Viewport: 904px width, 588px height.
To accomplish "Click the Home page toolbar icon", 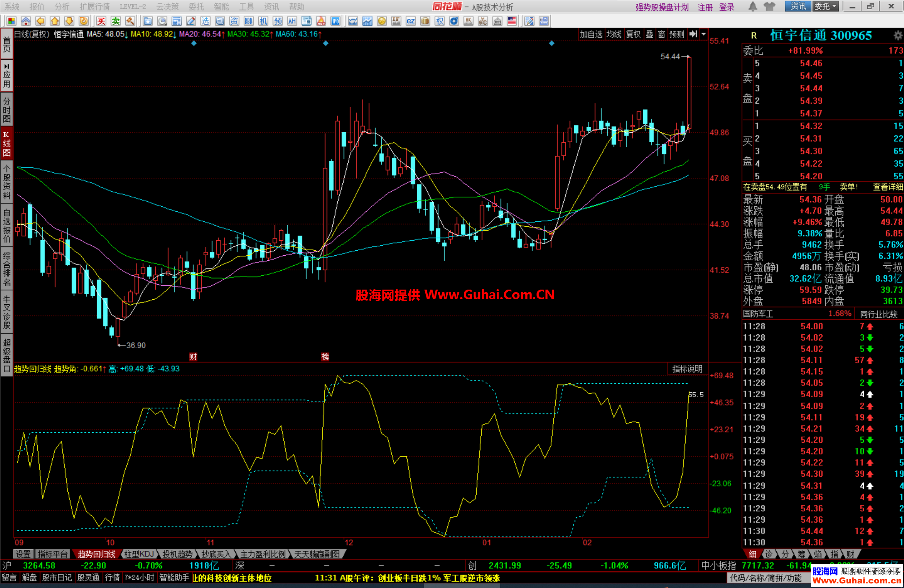I will coord(26,21).
